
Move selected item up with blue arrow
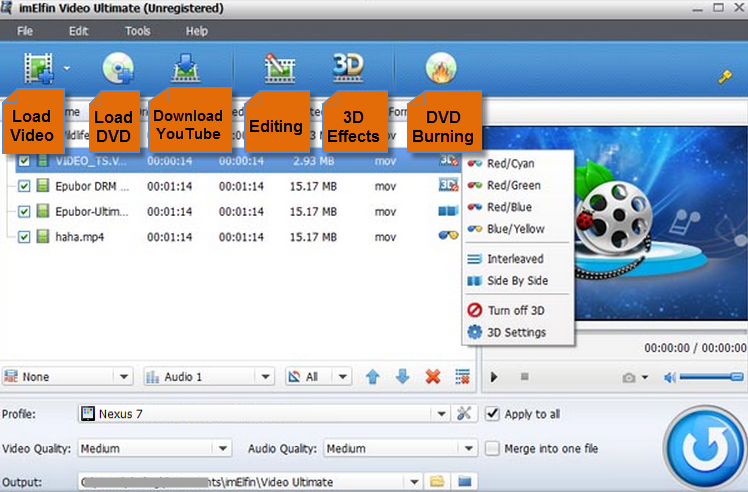tap(373, 377)
